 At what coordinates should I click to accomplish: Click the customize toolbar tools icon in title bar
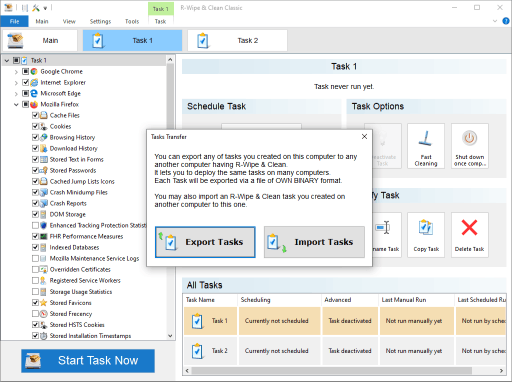pos(36,8)
